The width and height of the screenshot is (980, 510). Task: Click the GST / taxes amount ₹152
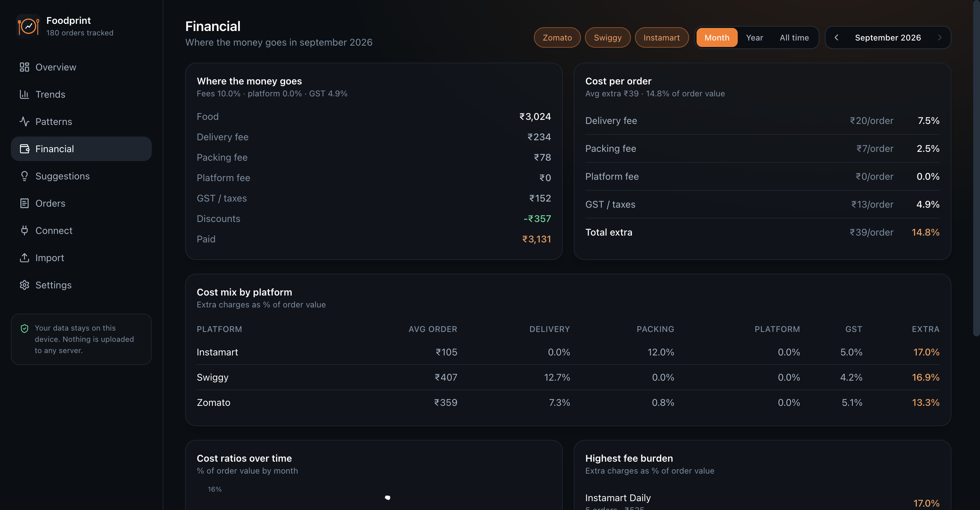(540, 198)
